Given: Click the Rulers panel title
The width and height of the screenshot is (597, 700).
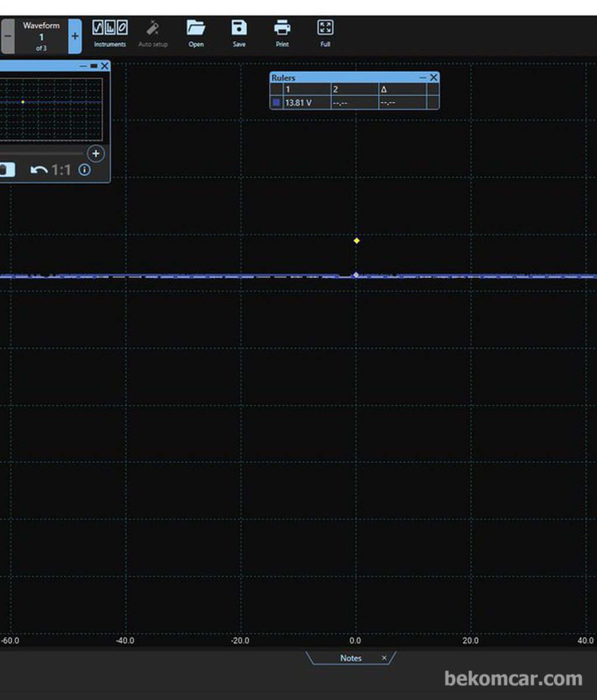Looking at the screenshot, I should click(x=283, y=78).
